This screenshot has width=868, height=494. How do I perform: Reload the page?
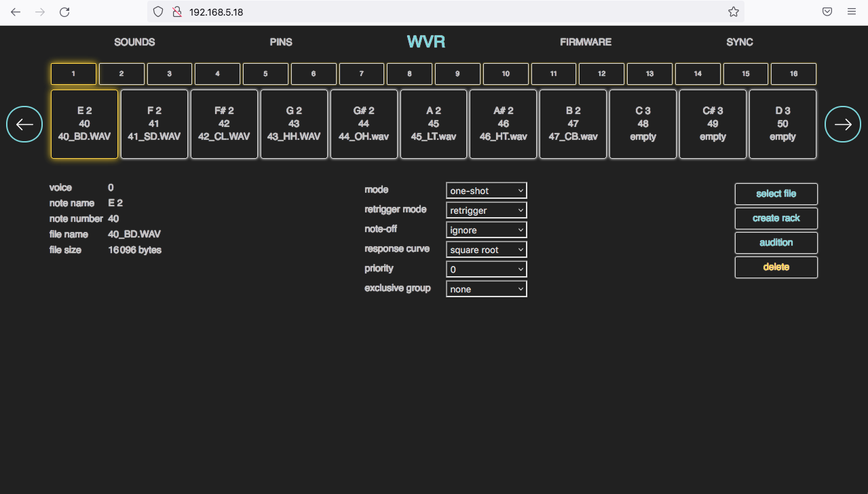tap(64, 12)
